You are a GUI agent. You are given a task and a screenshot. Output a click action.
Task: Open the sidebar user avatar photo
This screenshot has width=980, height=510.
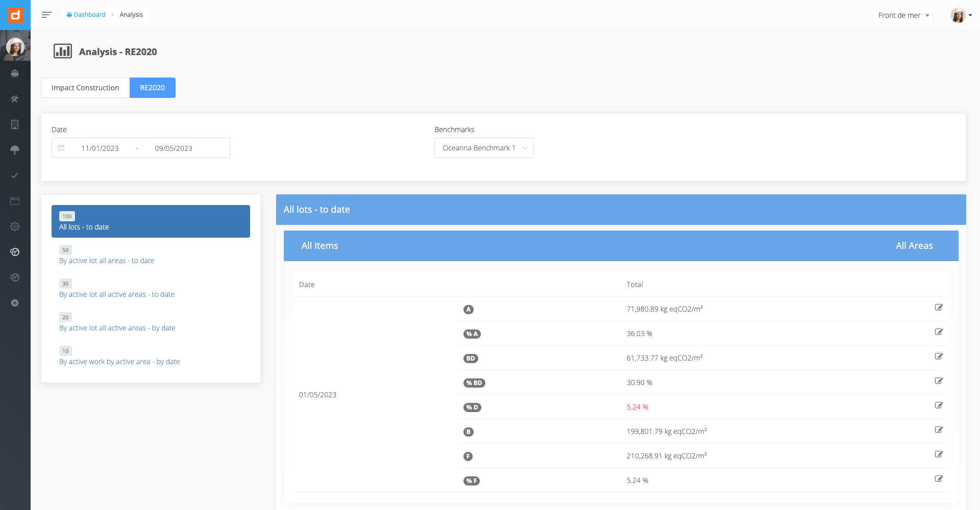tap(15, 47)
